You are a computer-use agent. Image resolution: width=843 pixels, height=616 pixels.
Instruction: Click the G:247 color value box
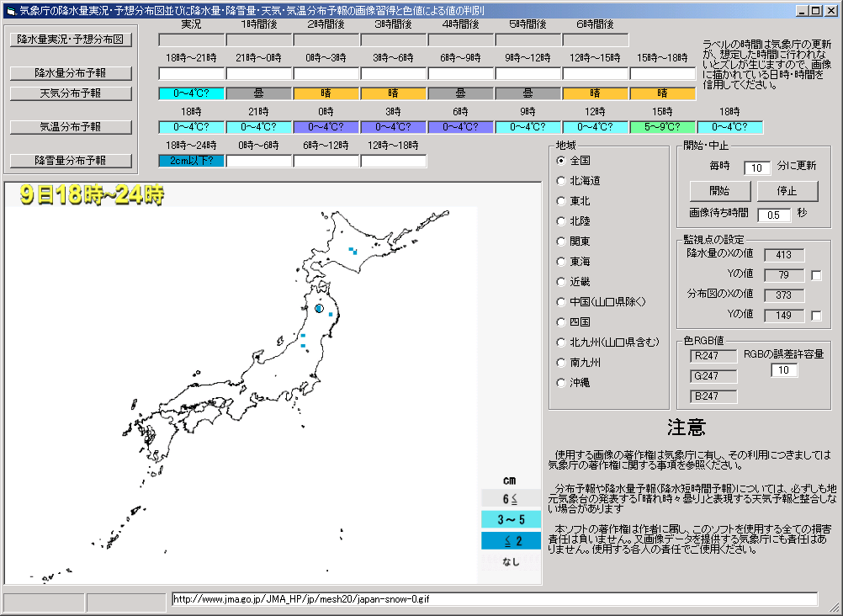click(713, 376)
